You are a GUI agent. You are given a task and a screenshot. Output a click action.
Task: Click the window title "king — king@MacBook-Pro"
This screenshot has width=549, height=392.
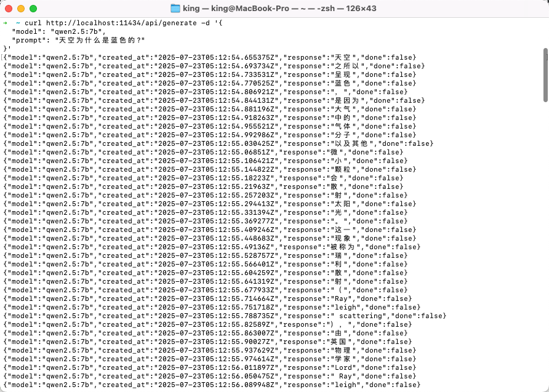click(x=236, y=9)
